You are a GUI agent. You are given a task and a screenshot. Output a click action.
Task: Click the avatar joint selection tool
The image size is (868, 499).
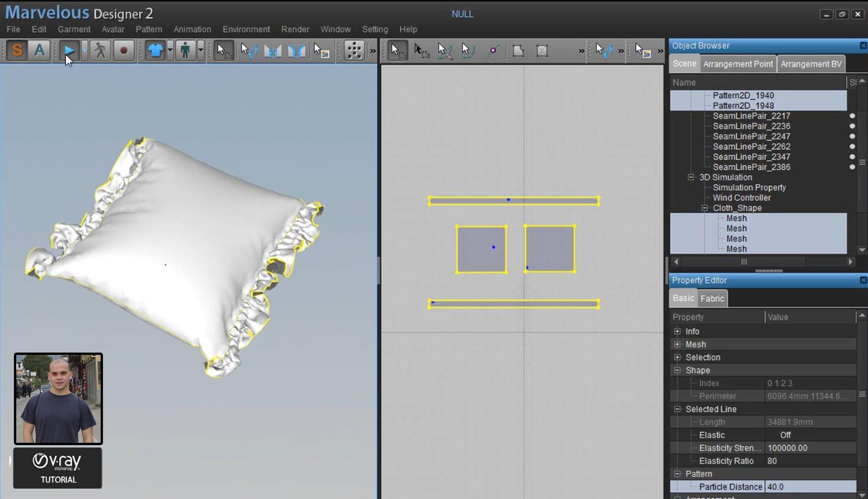pos(249,51)
